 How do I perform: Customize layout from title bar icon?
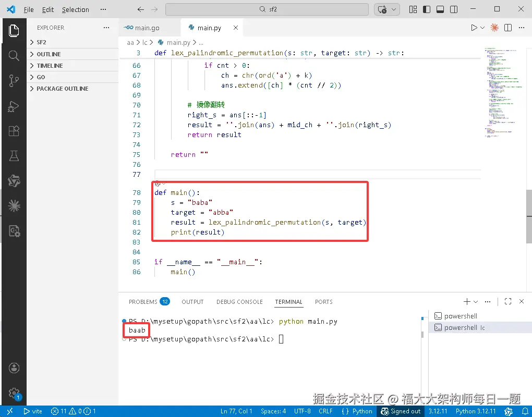413,9
